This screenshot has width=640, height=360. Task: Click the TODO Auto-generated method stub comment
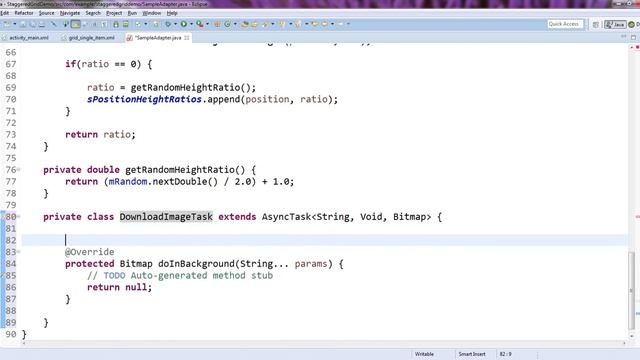tap(180, 276)
